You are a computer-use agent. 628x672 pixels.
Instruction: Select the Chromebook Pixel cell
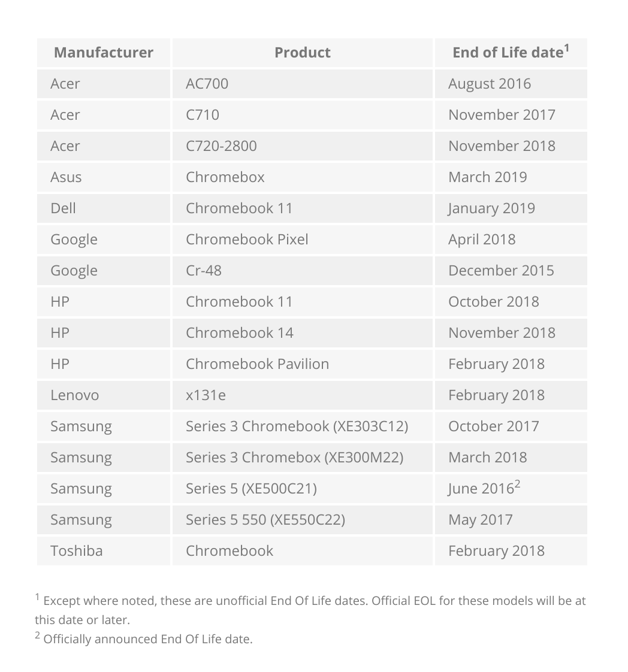coord(302,240)
